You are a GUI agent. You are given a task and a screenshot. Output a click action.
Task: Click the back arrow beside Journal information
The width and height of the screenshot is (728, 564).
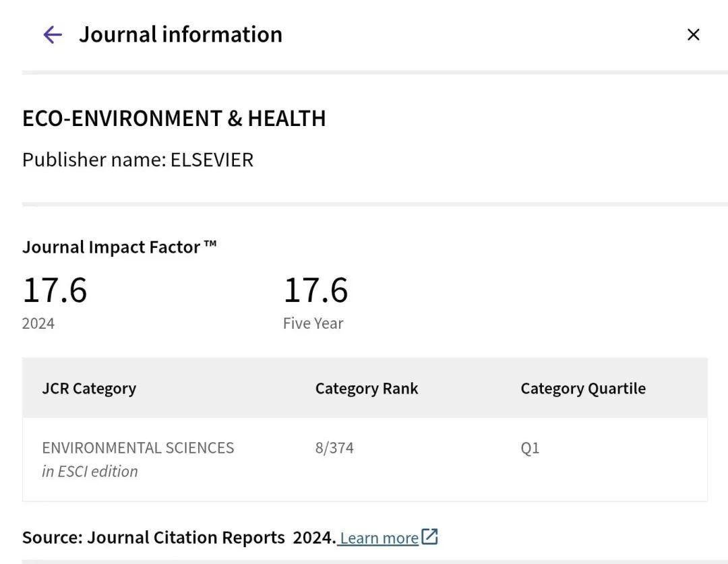pos(52,34)
